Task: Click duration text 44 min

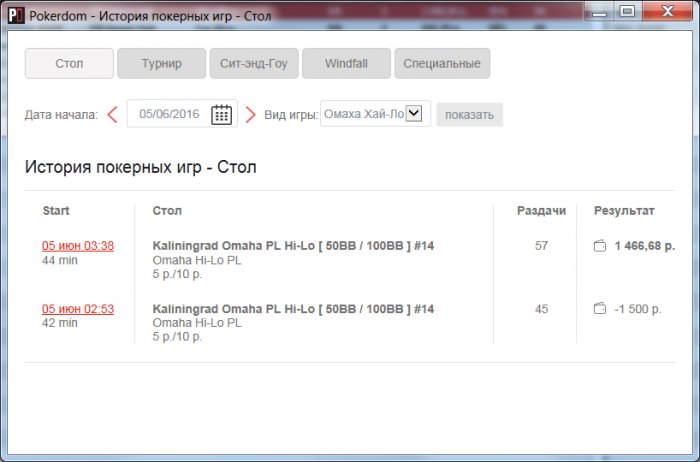Action: point(60,260)
